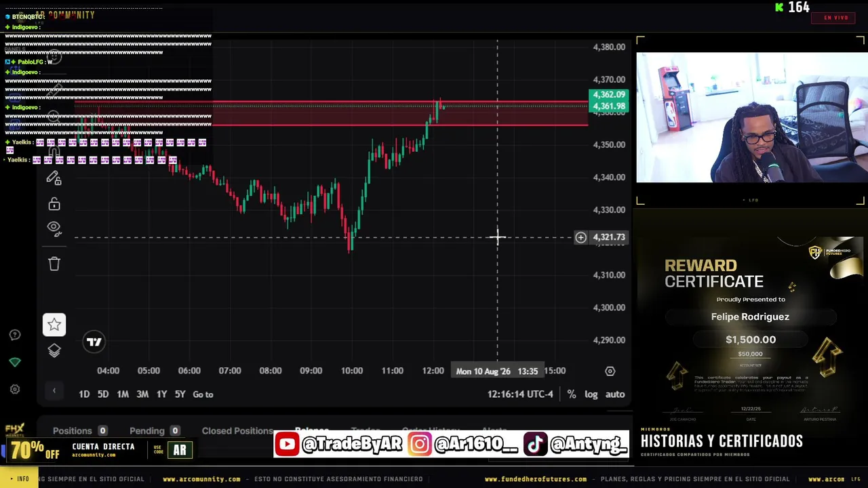
Task: Click the TikTok icon beside @Antyng_
Action: click(x=535, y=444)
